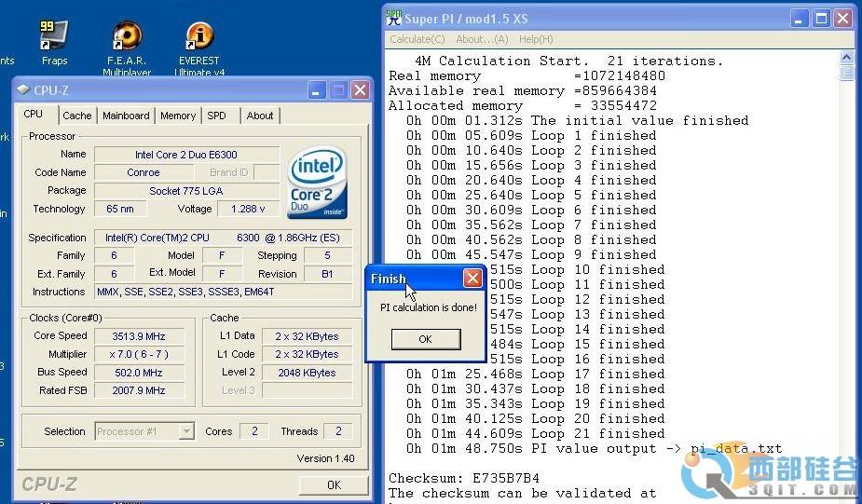The width and height of the screenshot is (862, 504).
Task: Open the Calculate(C) menu
Action: click(417, 39)
